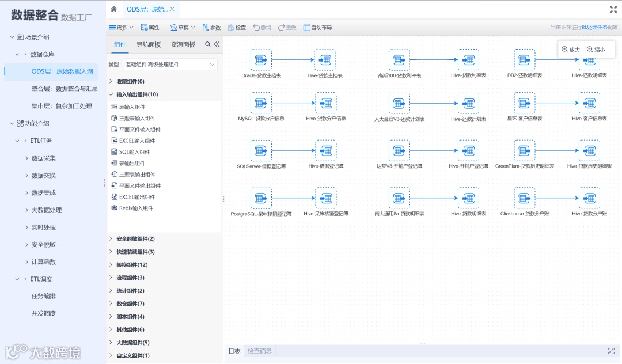
Task: Select DB2-还款明细表 node
Action: [525, 60]
